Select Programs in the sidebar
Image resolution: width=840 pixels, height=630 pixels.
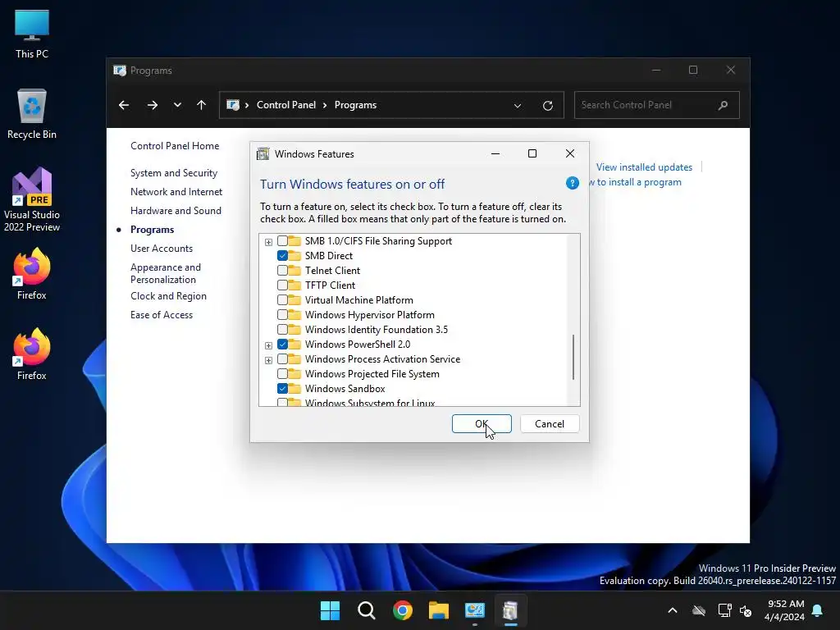[x=152, y=230]
